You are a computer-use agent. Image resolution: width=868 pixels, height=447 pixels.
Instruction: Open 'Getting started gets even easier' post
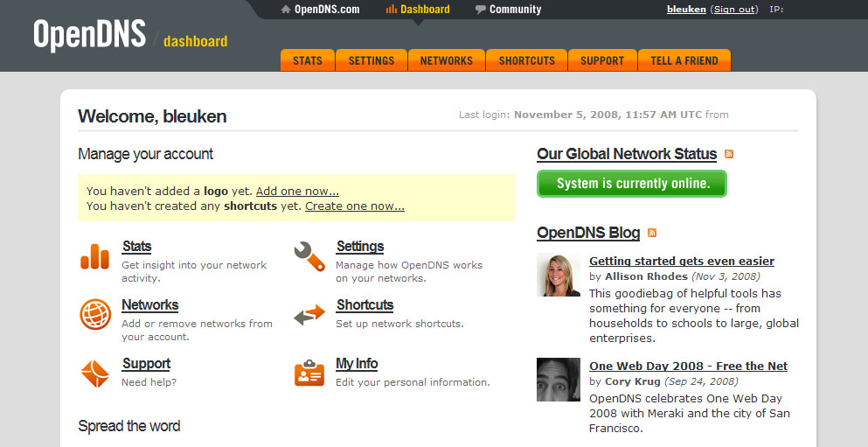(682, 261)
